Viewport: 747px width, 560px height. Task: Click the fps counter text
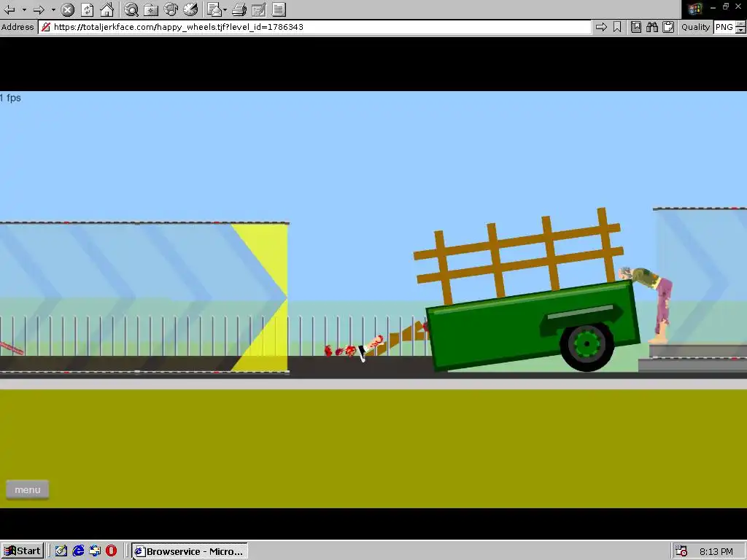click(x=10, y=98)
